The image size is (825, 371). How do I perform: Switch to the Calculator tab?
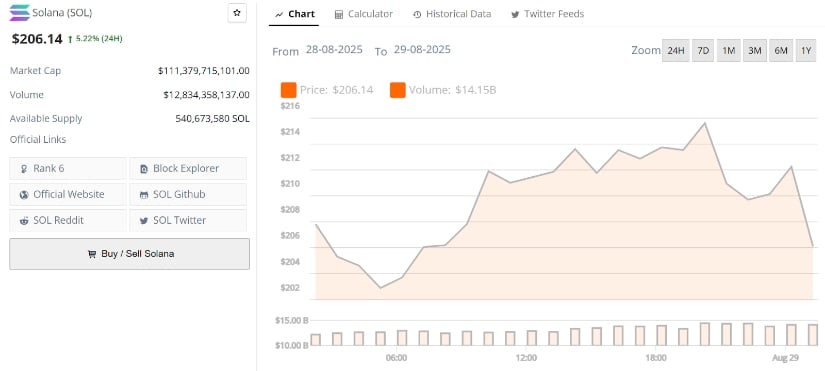coord(364,14)
